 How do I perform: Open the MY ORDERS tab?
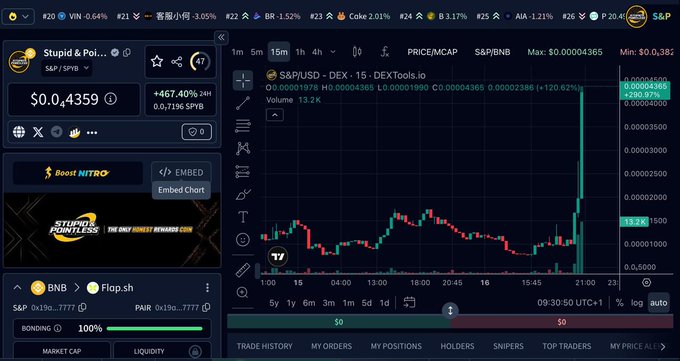[x=331, y=346]
